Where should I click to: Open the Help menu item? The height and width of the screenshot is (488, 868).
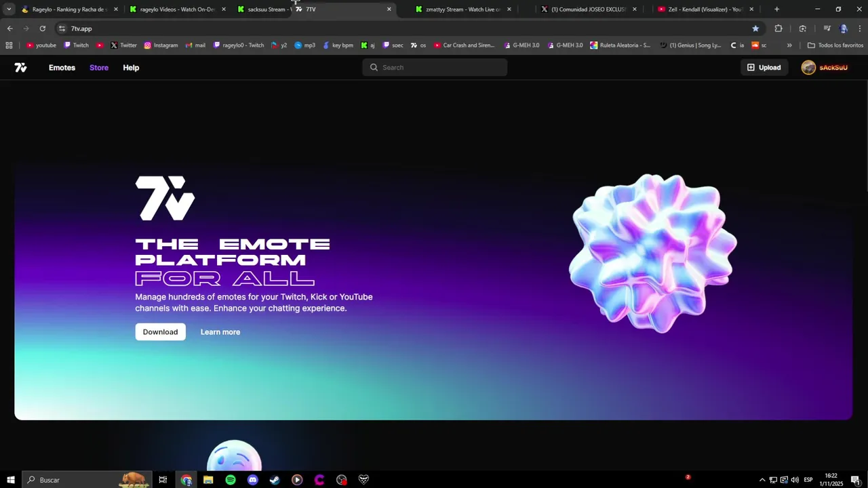click(131, 68)
